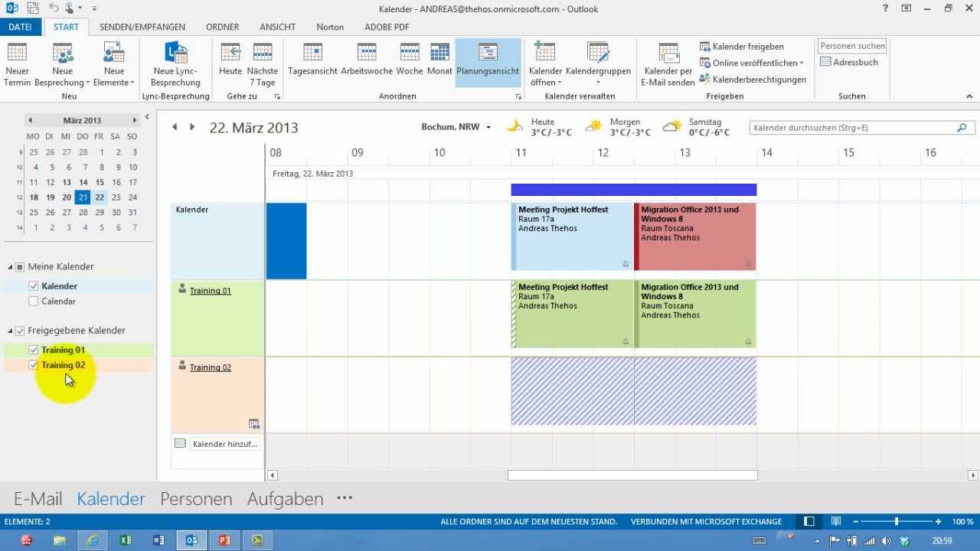This screenshot has height=551, width=980.
Task: Open Excel from the taskbar
Action: 126,540
